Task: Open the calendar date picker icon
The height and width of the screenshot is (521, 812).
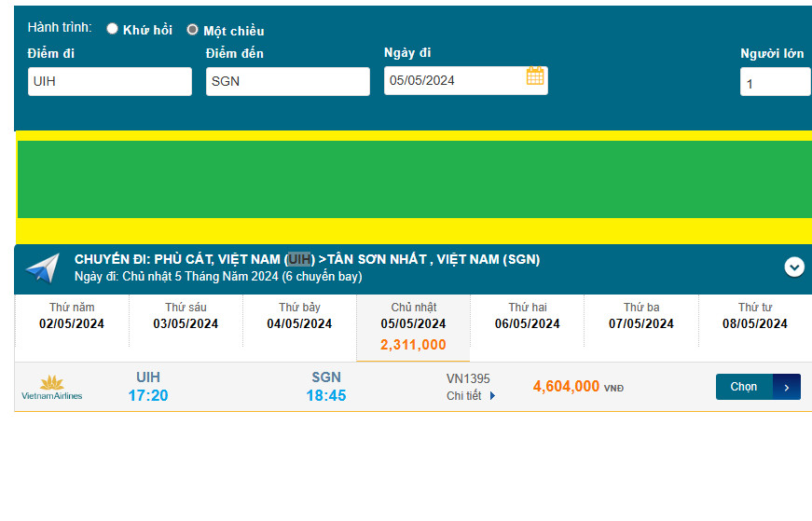Action: coord(535,76)
